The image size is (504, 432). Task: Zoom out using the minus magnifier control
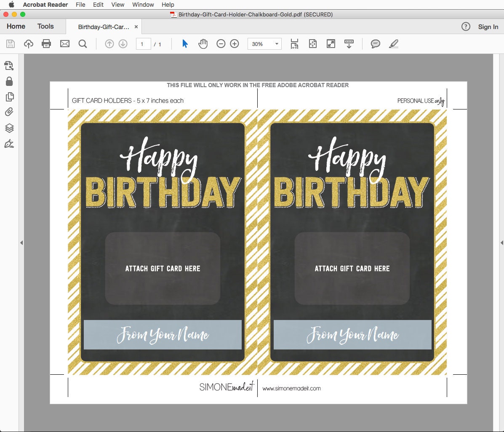221,44
